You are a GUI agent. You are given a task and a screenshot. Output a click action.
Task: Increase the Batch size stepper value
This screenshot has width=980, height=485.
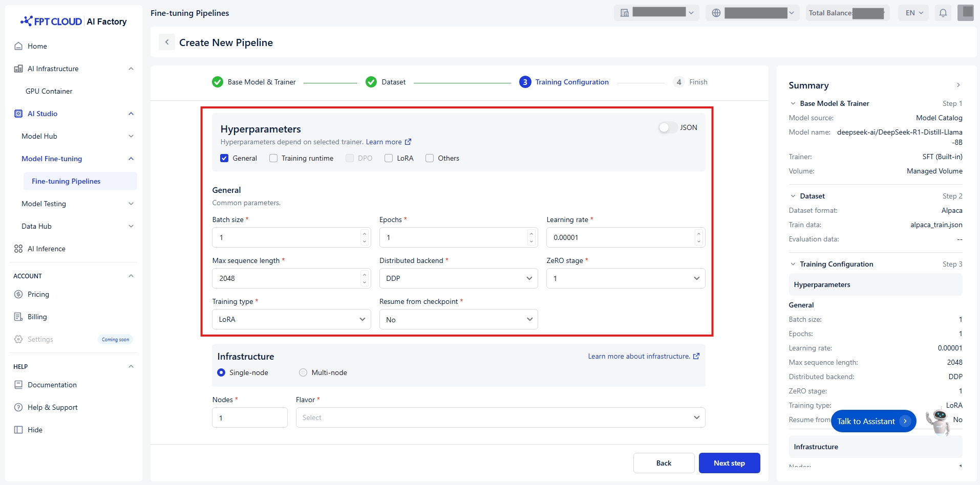click(x=365, y=234)
